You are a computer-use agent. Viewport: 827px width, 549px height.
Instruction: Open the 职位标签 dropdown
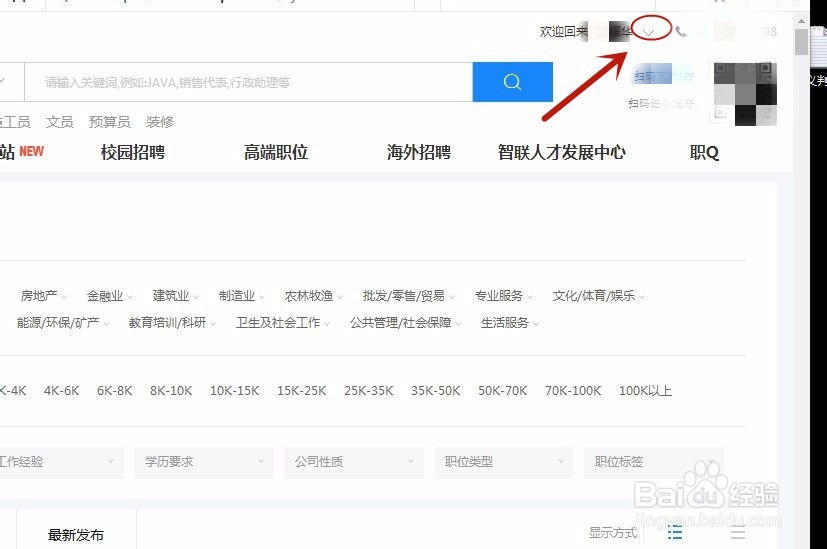tap(653, 462)
